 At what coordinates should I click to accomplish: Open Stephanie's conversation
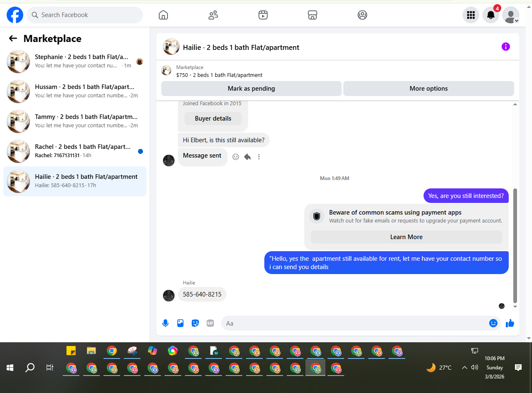point(75,61)
